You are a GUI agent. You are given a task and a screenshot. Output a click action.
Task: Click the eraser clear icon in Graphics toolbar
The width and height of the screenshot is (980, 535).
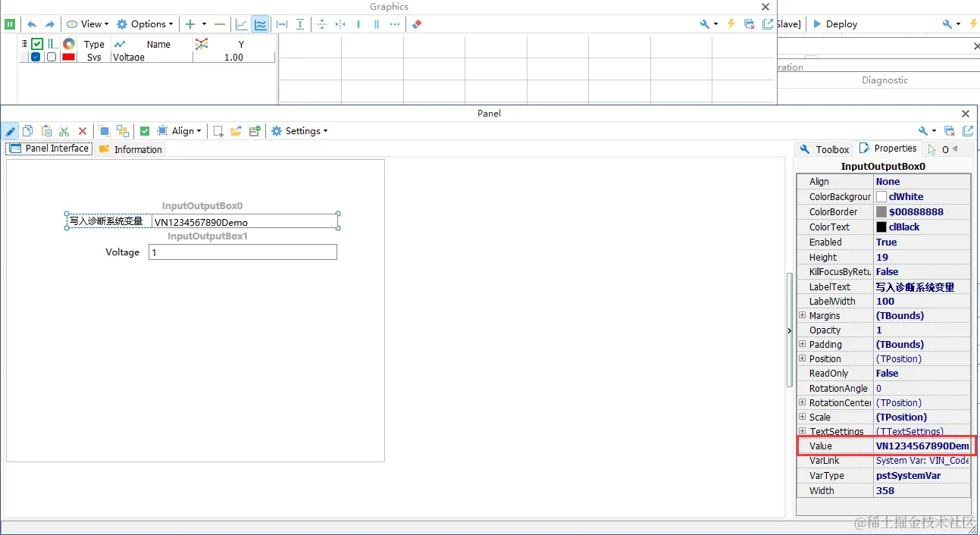[x=416, y=24]
